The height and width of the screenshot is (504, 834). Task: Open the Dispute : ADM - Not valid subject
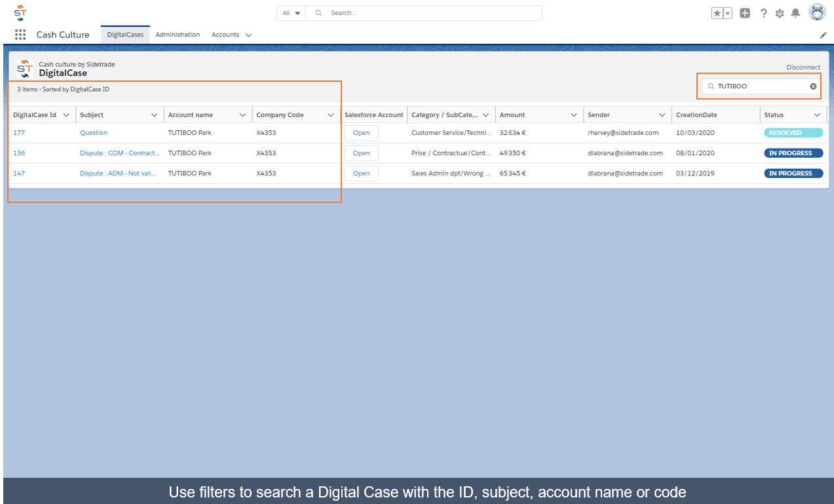coord(119,173)
